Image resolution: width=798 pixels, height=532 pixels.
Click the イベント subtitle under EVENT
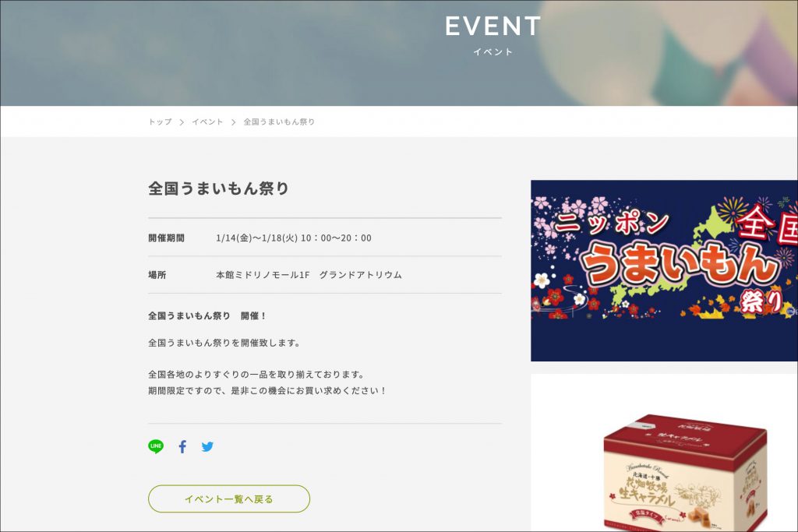(x=493, y=52)
